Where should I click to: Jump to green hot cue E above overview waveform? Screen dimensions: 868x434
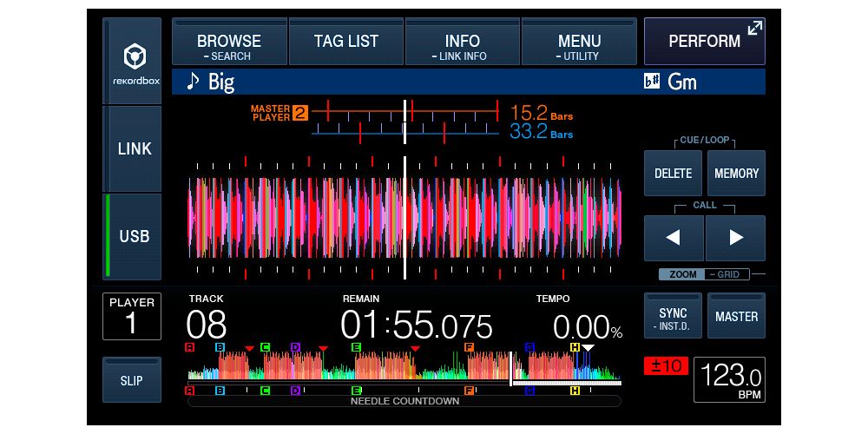(x=357, y=347)
